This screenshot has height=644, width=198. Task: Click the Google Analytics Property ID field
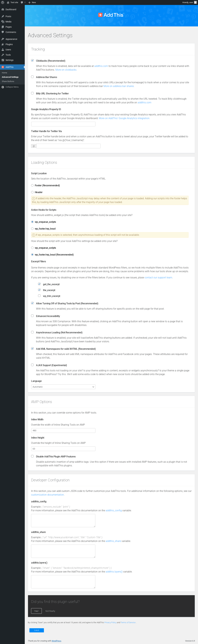click(x=63, y=124)
